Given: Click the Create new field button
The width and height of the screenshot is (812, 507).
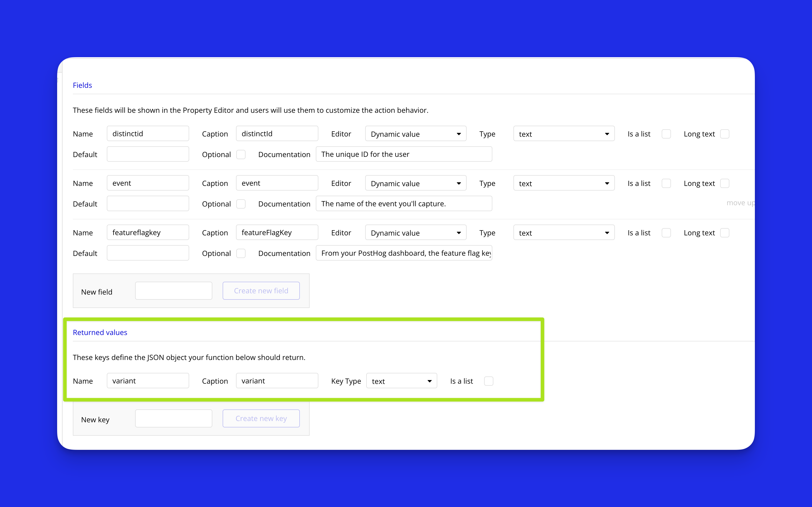Looking at the screenshot, I should point(261,291).
